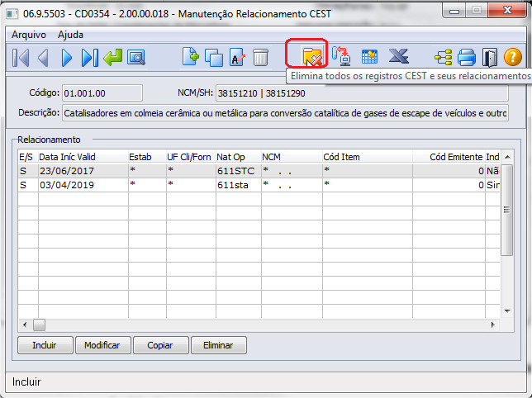Click the Estab column header
Image resolution: width=532 pixels, height=398 pixels.
(147, 157)
